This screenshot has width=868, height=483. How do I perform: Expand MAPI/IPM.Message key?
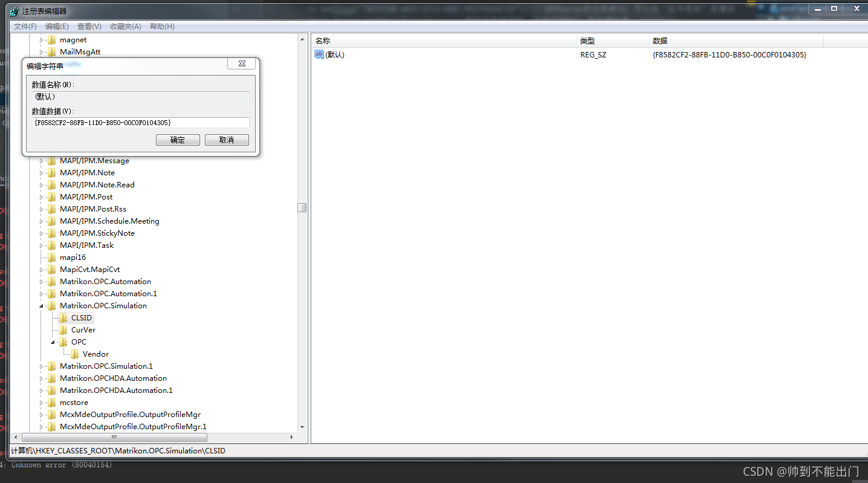[x=42, y=161]
